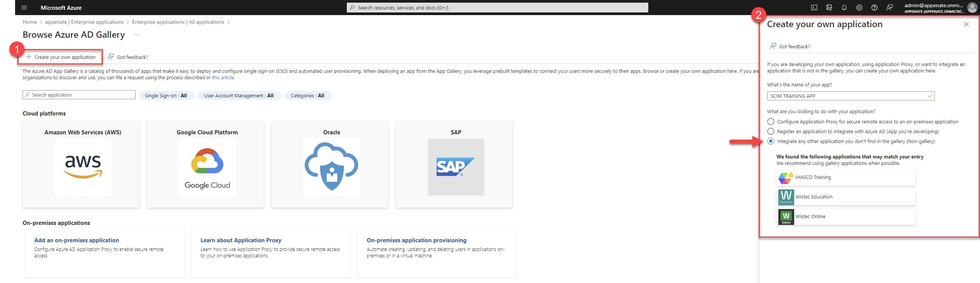Open the 'this article' link
Image resolution: width=980 pixels, height=283 pixels.
tap(223, 78)
